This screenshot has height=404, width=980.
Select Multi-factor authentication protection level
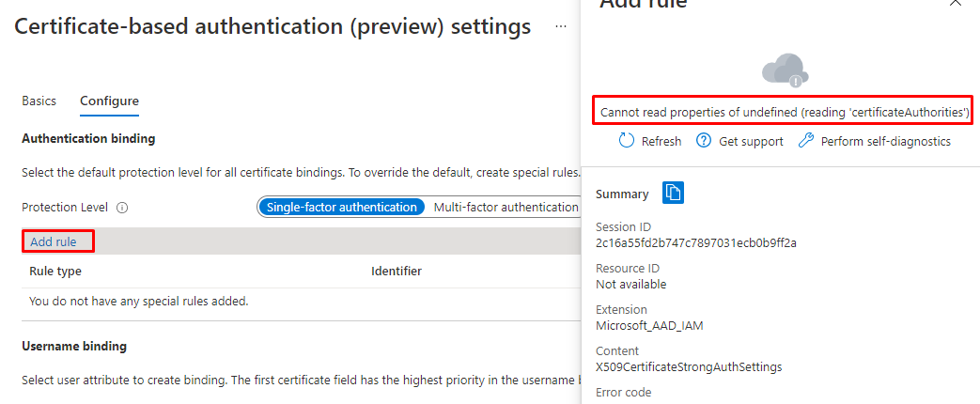click(506, 207)
